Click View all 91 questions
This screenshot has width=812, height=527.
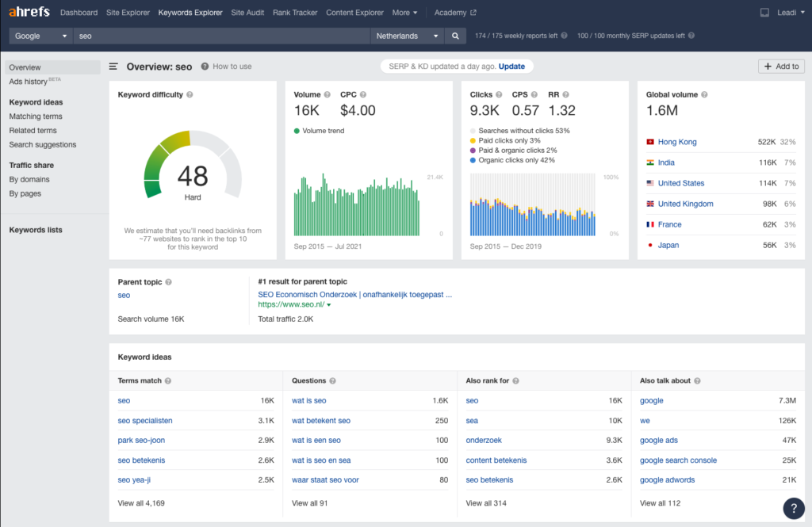[x=310, y=503]
